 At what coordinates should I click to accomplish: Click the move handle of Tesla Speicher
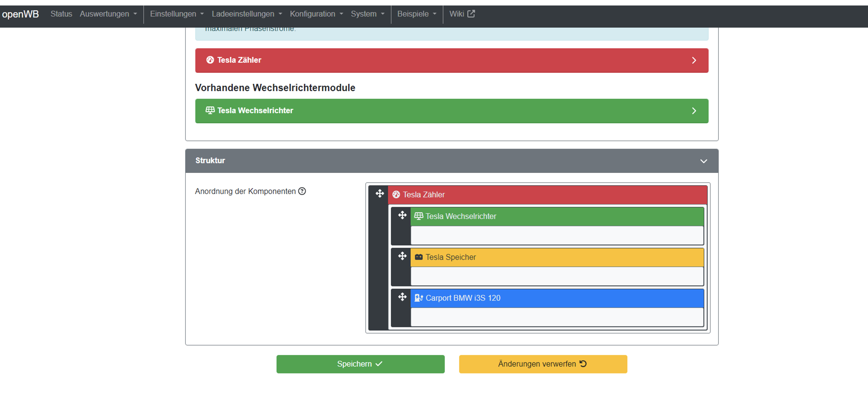pyautogui.click(x=402, y=256)
